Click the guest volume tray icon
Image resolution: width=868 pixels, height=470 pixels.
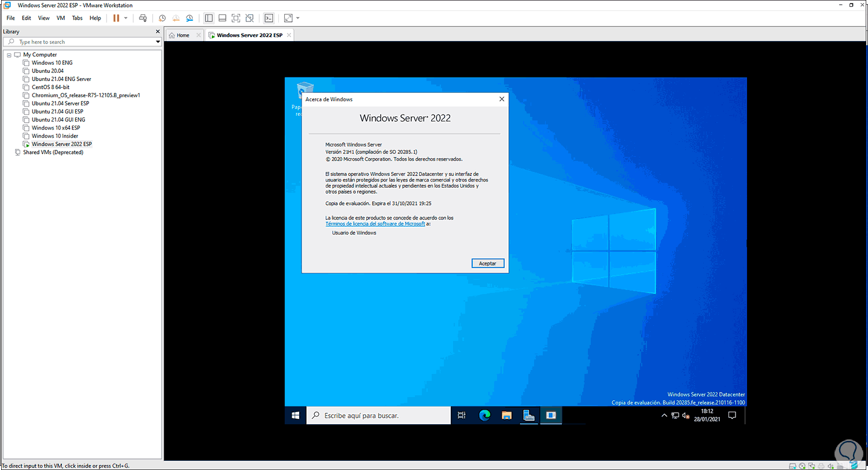point(686,416)
